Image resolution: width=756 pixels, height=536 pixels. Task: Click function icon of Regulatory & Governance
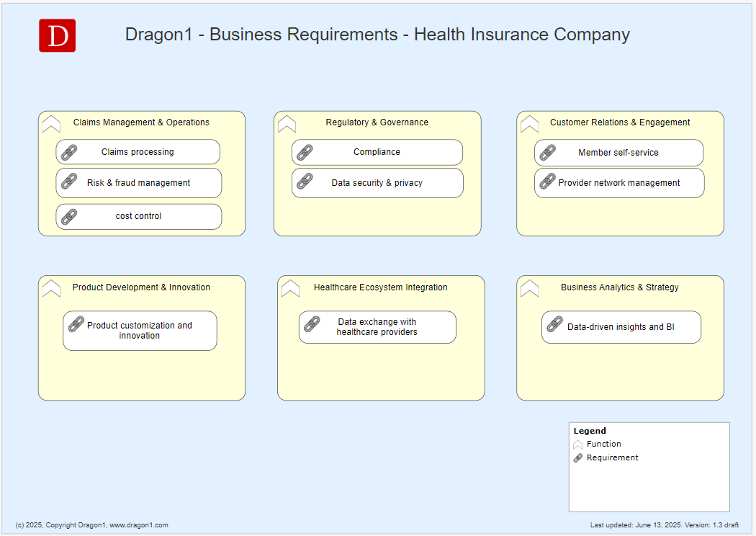287,124
